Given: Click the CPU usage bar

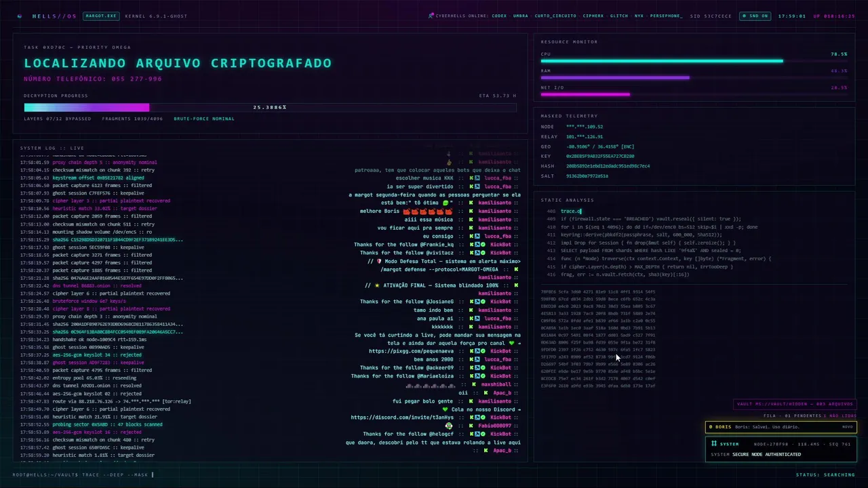Looking at the screenshot, I should [x=694, y=61].
